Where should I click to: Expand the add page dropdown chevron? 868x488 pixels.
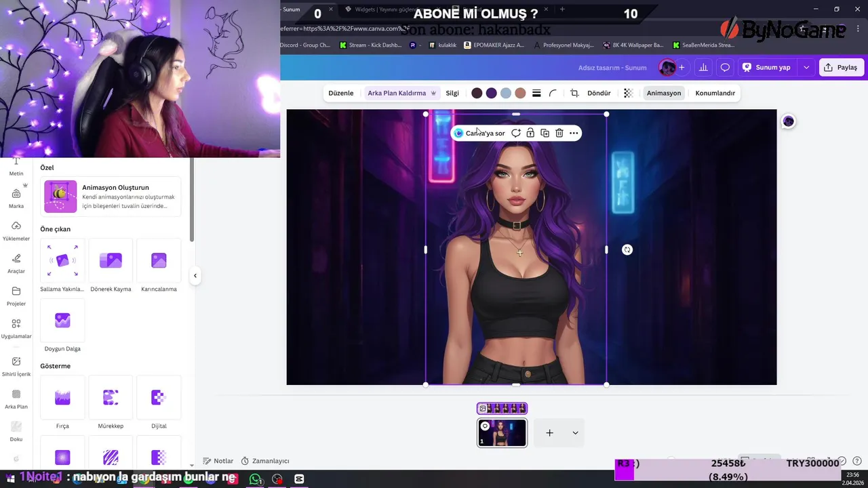tap(575, 433)
